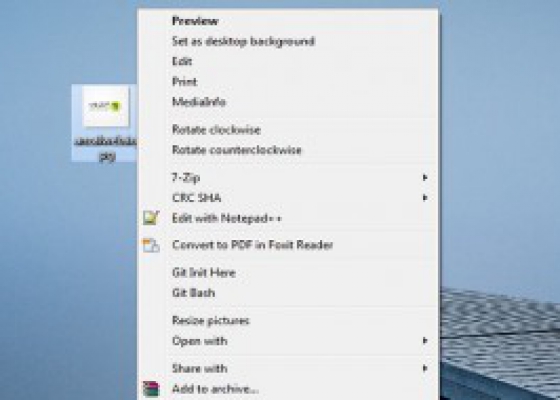Choose Preview from the context menu

195,21
